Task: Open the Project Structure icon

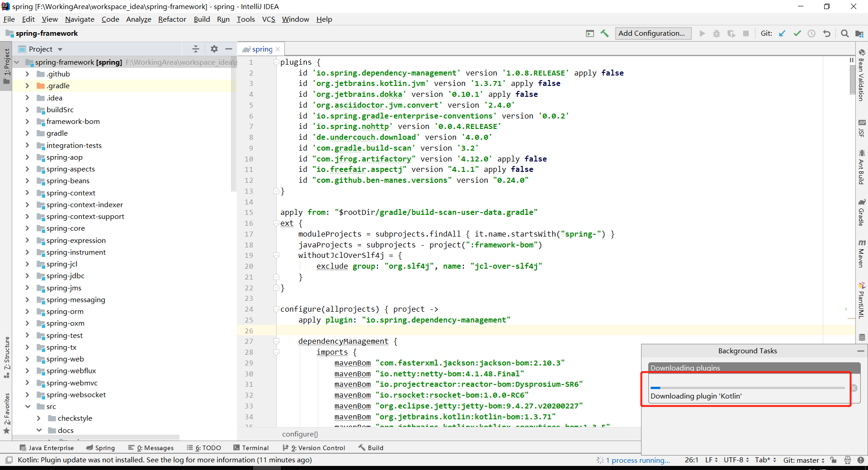Action: [x=859, y=33]
